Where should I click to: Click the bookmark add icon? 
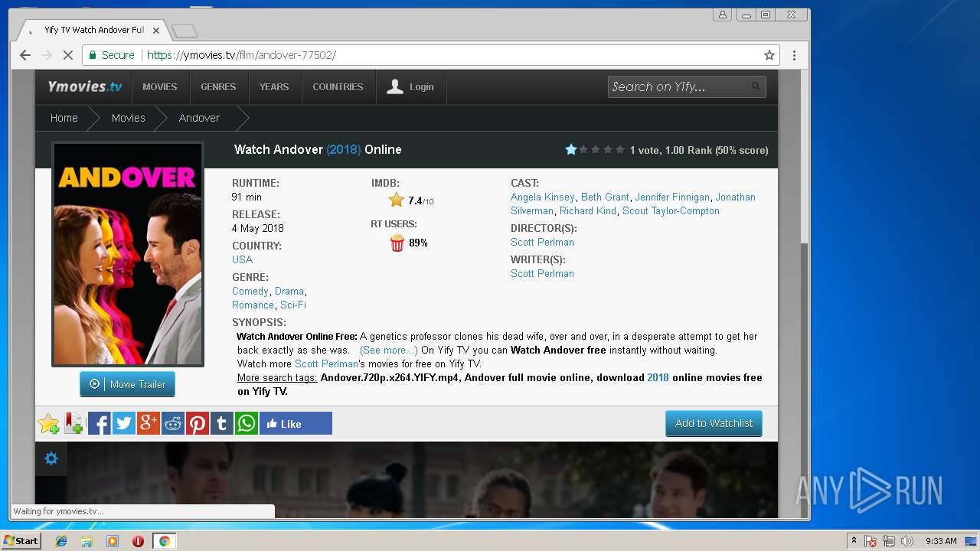tap(73, 423)
